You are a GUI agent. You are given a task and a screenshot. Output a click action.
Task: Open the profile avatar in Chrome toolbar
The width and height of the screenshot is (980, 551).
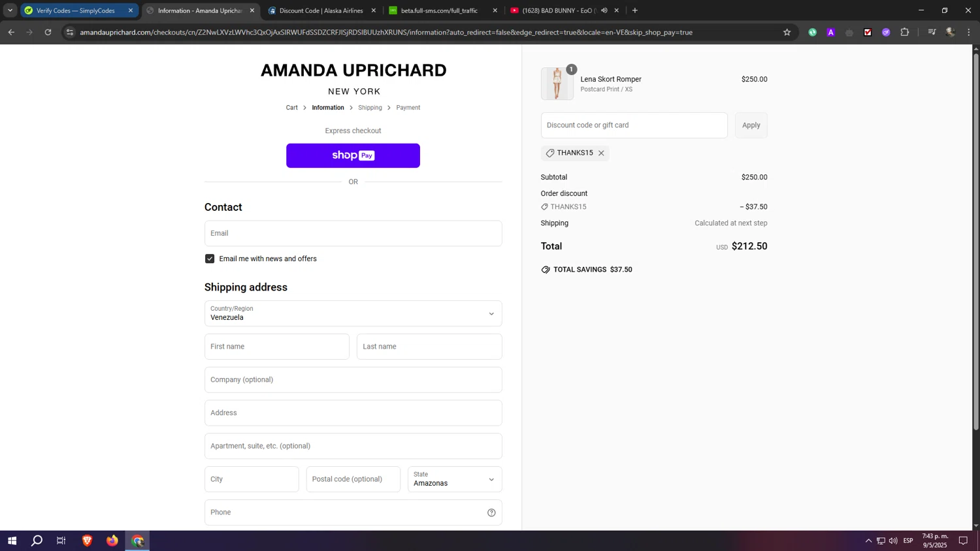tap(951, 32)
